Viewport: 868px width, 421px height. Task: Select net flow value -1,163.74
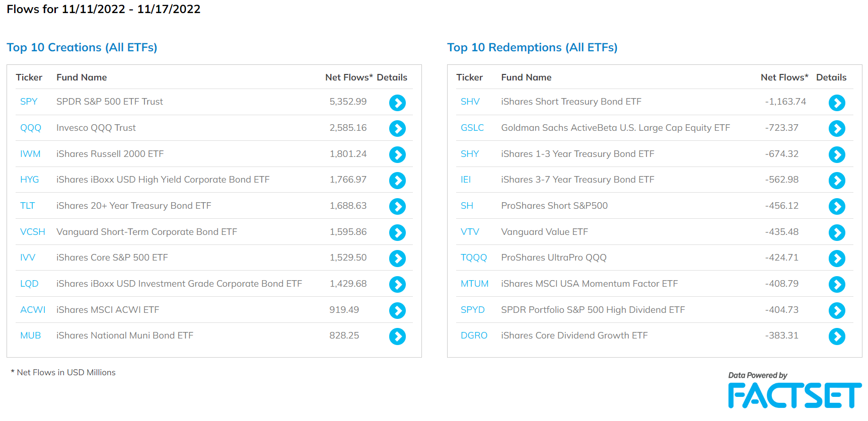click(x=785, y=102)
